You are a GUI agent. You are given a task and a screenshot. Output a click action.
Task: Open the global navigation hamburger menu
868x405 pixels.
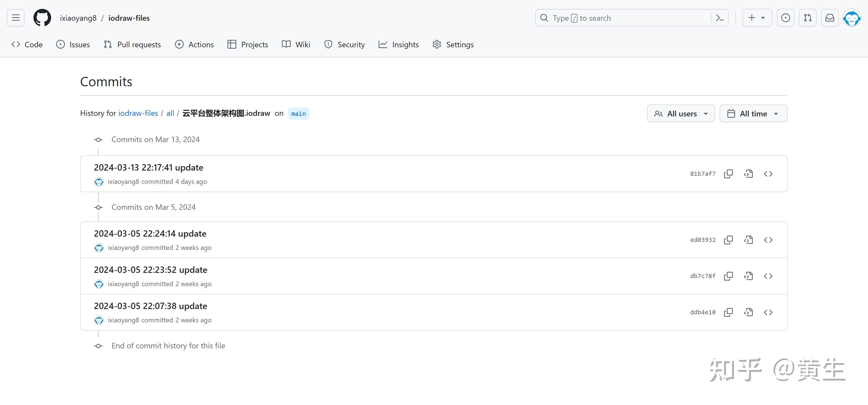click(15, 17)
